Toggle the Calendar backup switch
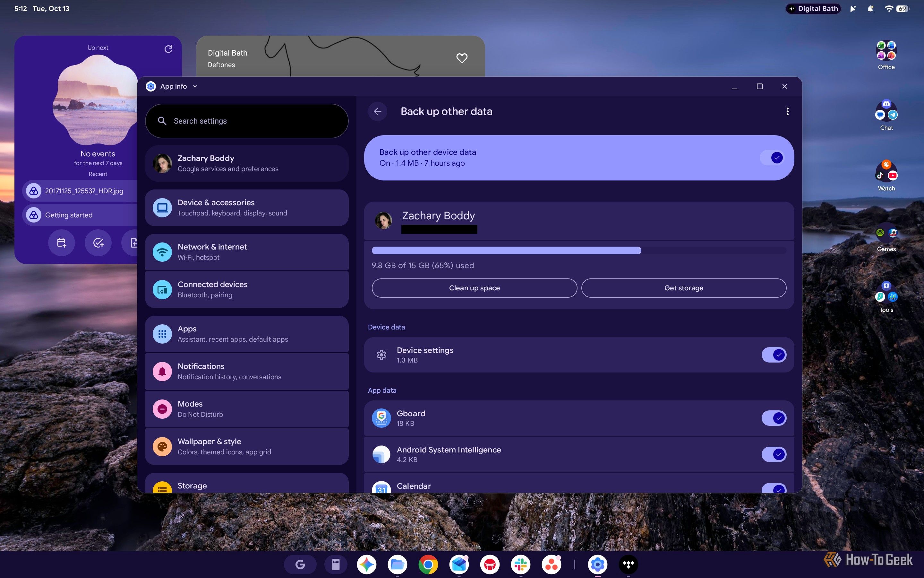Viewport: 924px width, 578px height. click(x=774, y=488)
